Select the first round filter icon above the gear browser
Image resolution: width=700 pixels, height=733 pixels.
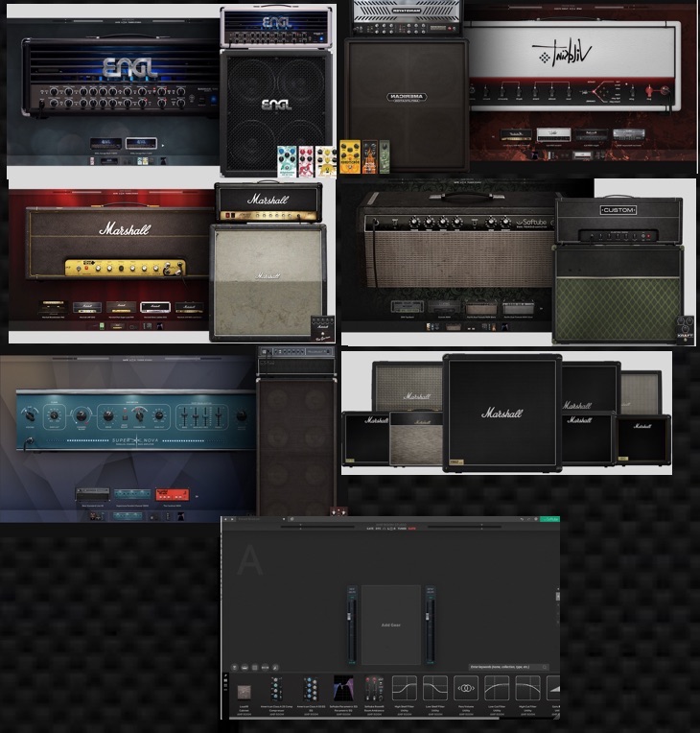pos(235,668)
